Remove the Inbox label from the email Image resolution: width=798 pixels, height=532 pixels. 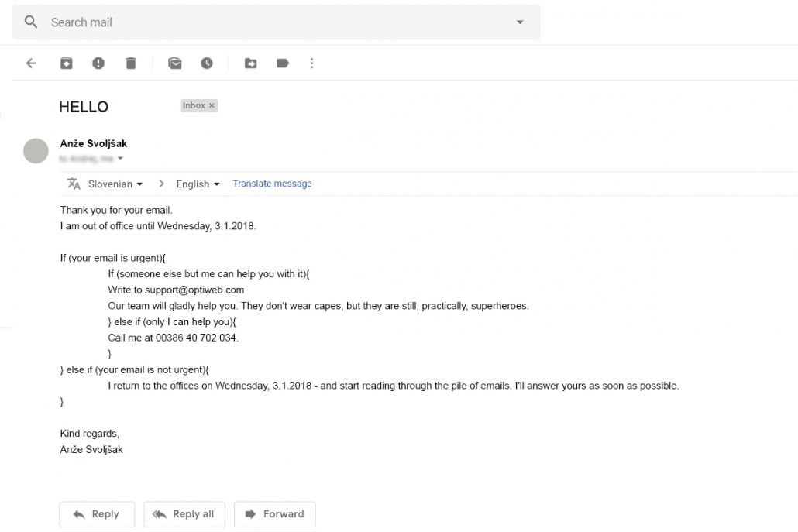click(212, 105)
